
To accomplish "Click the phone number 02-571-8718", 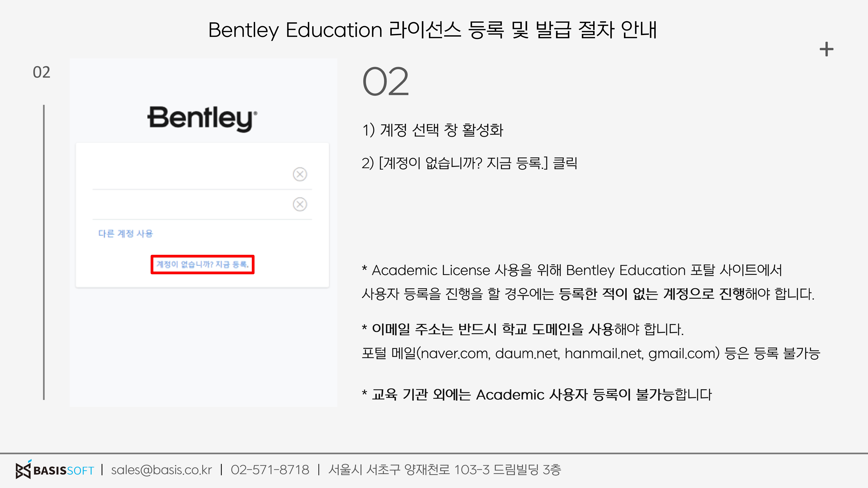I will (270, 469).
